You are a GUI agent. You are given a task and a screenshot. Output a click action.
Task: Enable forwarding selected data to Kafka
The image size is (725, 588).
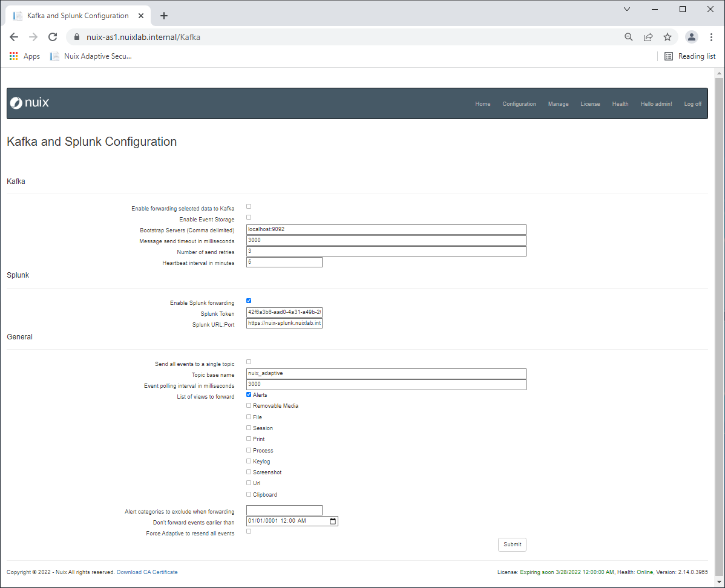[x=249, y=206]
